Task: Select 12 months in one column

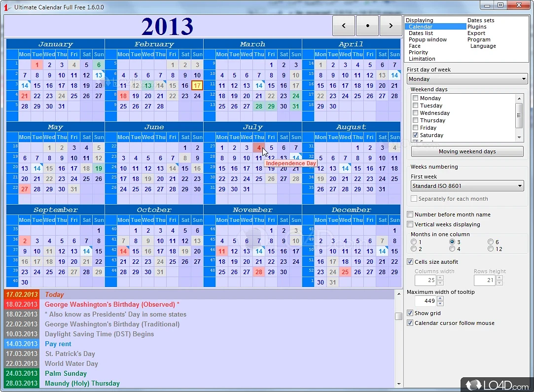Action: point(491,249)
